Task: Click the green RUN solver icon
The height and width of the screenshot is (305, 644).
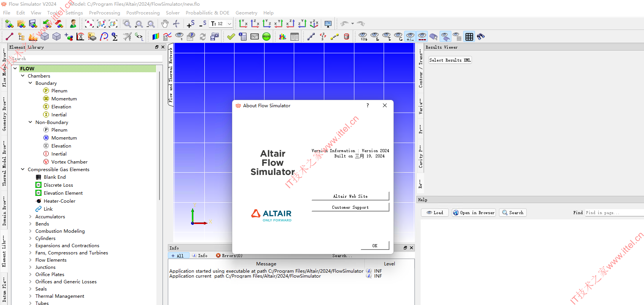Action: [x=266, y=37]
